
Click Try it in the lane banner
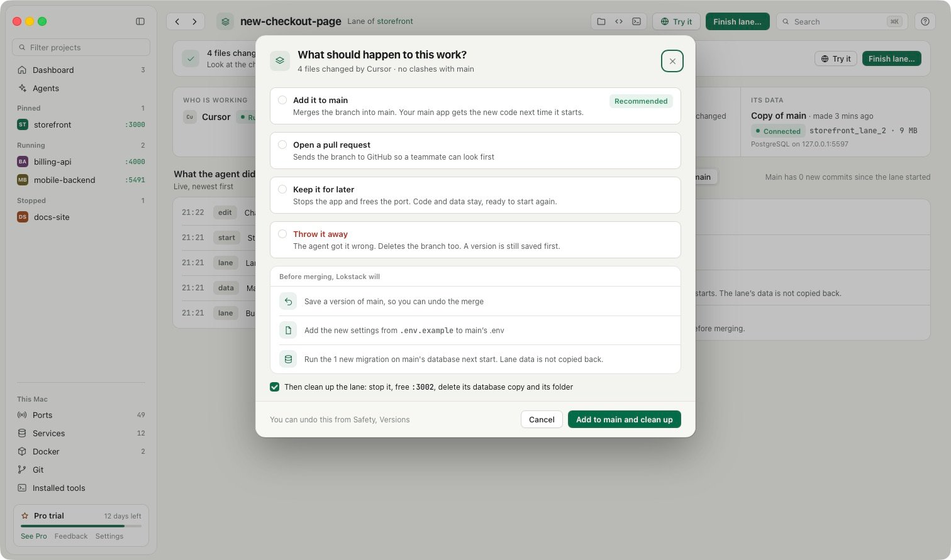pyautogui.click(x=835, y=58)
